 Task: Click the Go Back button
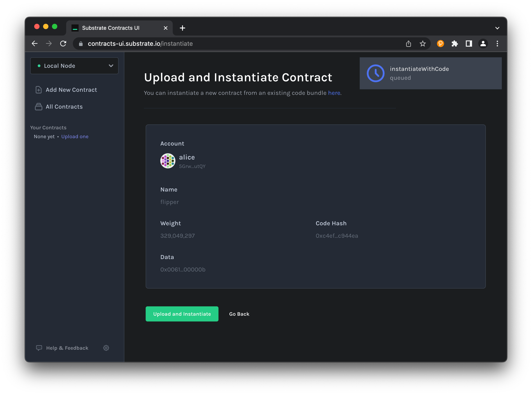(x=239, y=314)
